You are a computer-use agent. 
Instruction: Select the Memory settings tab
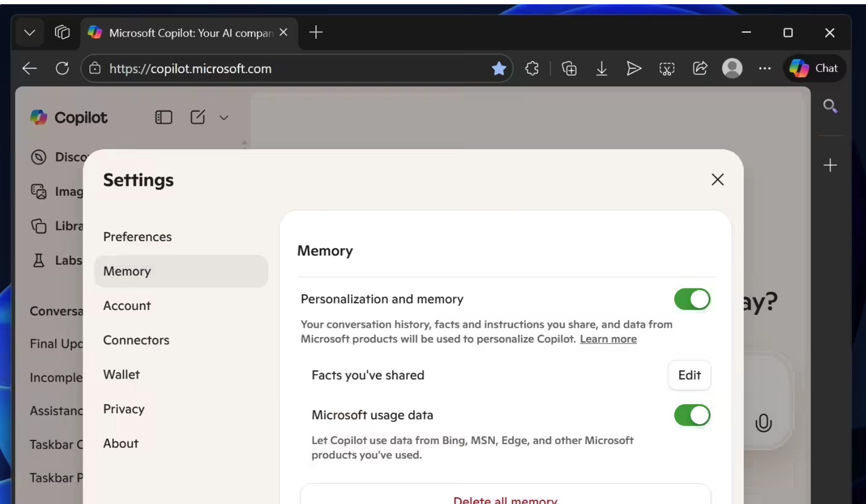(181, 271)
